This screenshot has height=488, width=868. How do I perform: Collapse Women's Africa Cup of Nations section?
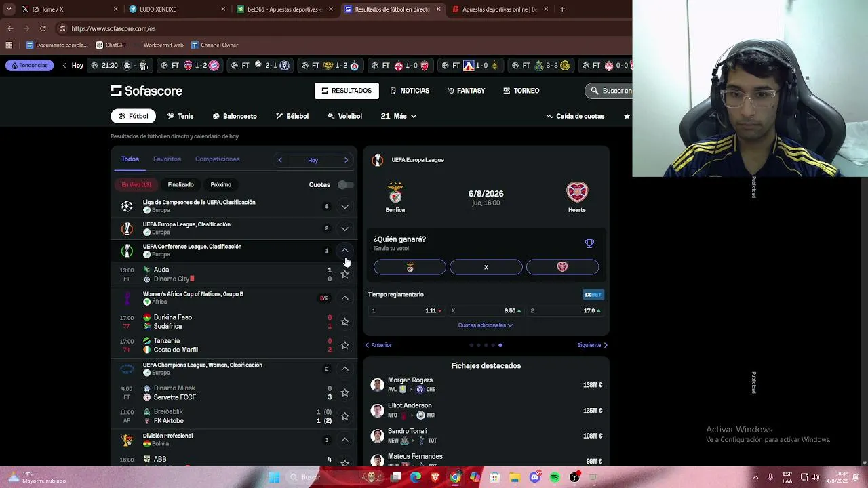coord(344,298)
